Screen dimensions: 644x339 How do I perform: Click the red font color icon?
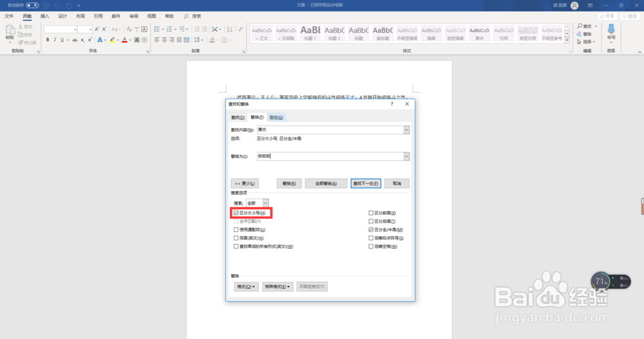tap(124, 40)
